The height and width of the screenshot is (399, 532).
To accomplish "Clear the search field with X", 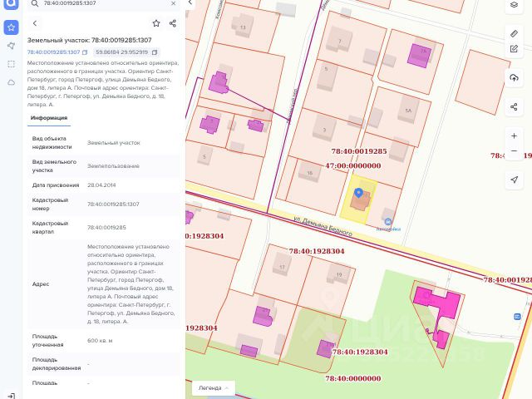I will (174, 3).
